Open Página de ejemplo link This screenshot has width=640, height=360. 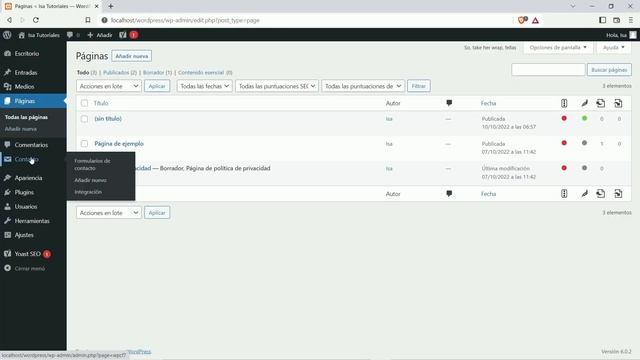119,144
